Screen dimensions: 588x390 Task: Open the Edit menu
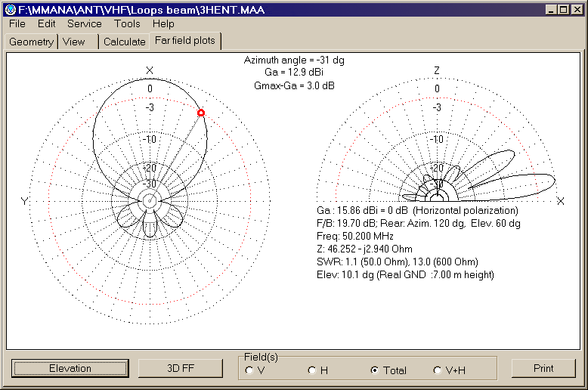[47, 23]
